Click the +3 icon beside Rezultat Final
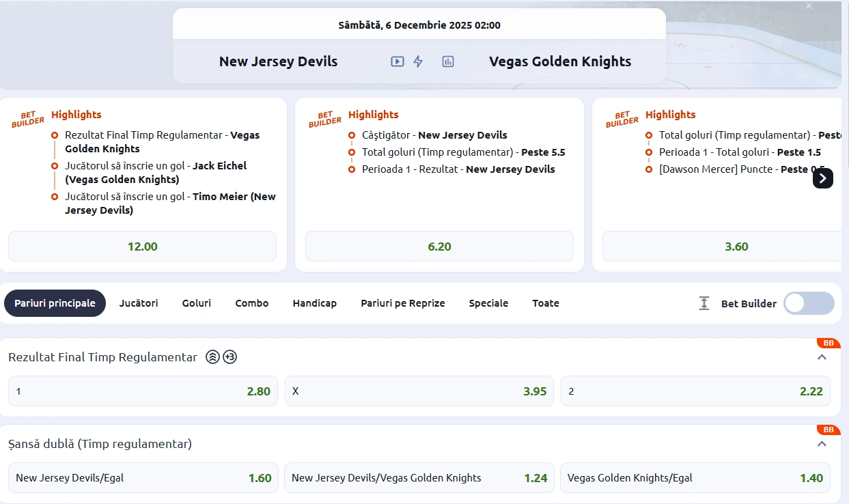The height and width of the screenshot is (504, 849). click(230, 357)
